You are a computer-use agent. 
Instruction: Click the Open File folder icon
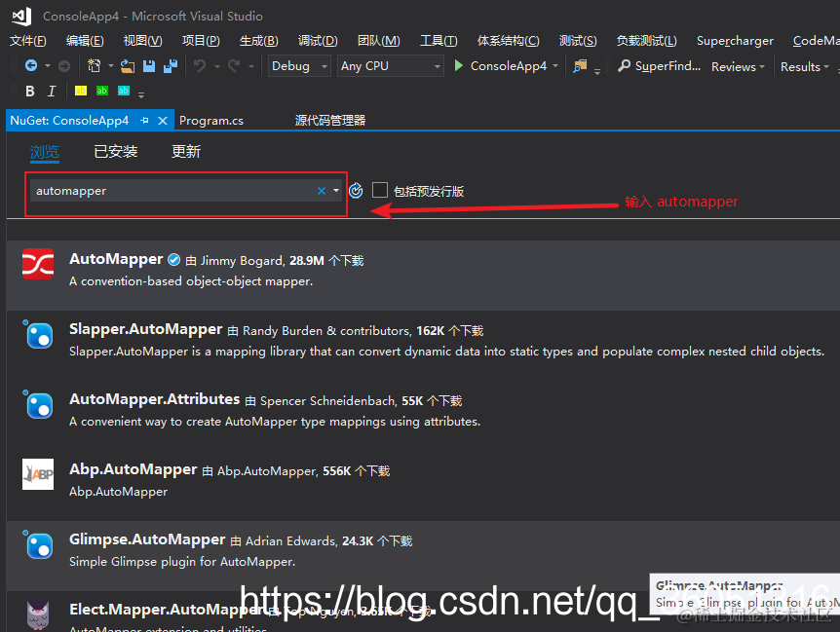[128, 66]
